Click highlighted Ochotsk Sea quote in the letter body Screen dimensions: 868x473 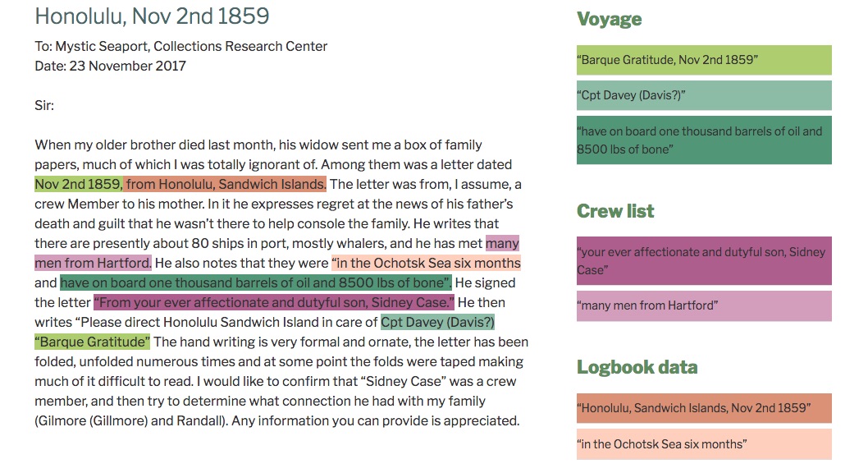pyautogui.click(x=426, y=263)
